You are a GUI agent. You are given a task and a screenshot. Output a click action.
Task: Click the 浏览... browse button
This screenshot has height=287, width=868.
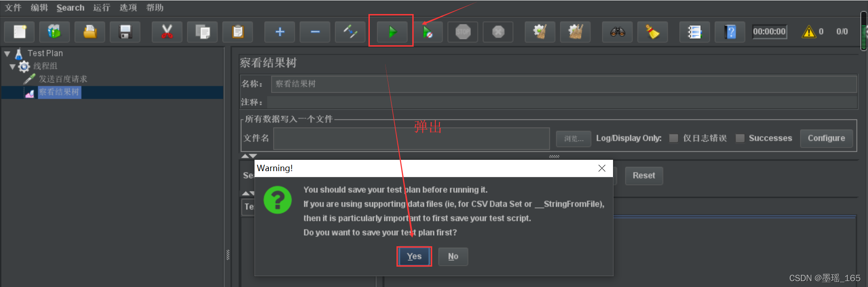click(x=574, y=139)
